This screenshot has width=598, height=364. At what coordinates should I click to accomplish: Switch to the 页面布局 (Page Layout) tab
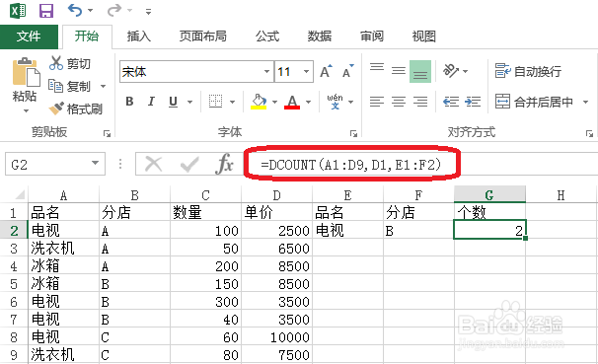pos(203,36)
